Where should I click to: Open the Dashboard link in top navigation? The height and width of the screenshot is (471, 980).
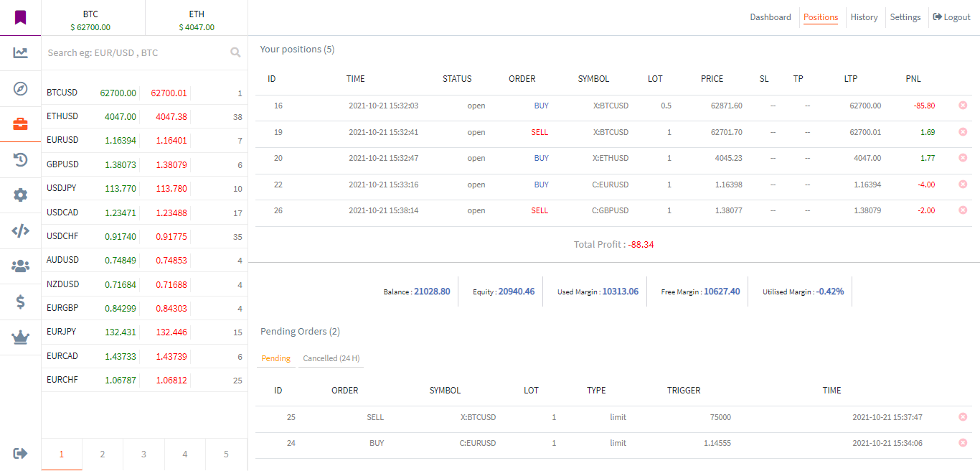771,17
